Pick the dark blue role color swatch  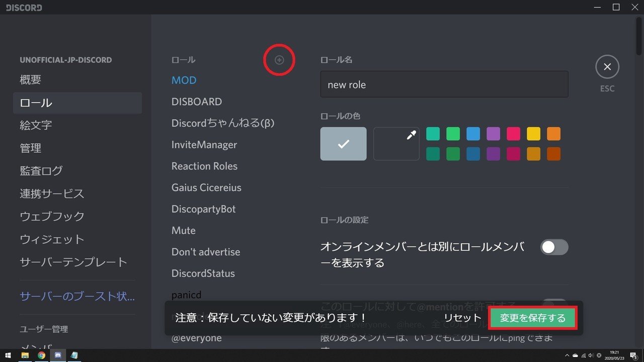(473, 154)
